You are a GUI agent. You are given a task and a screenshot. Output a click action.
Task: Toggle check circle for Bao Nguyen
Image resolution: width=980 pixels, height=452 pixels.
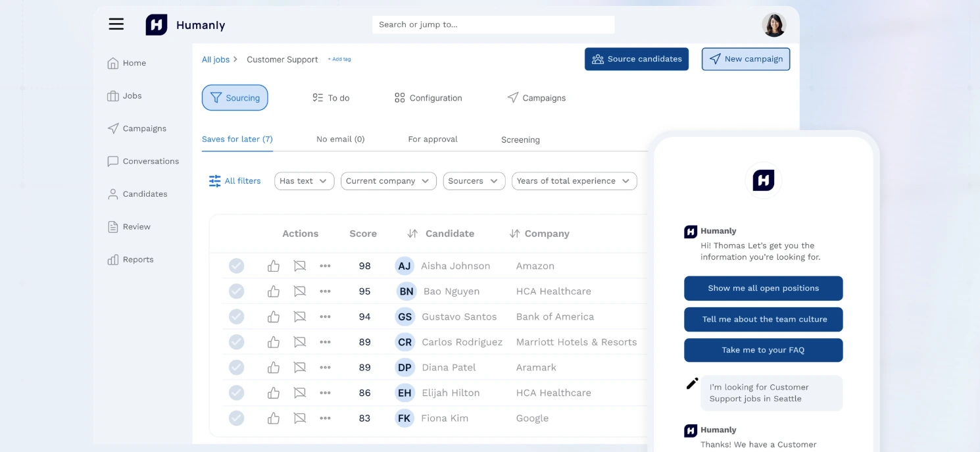(236, 291)
